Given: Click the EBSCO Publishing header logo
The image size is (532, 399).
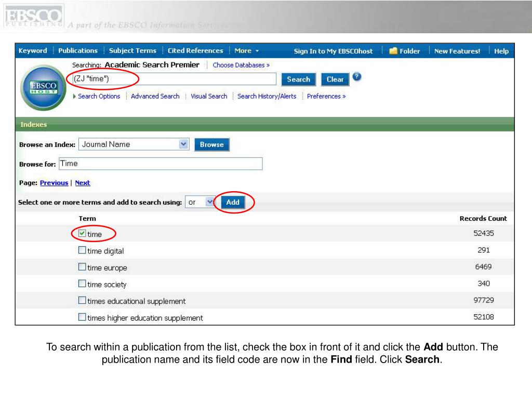Looking at the screenshot, I should click(x=33, y=16).
